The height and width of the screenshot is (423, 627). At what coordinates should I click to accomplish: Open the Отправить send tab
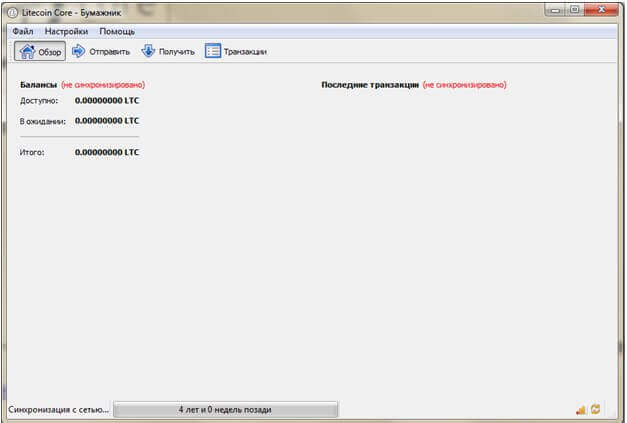101,51
